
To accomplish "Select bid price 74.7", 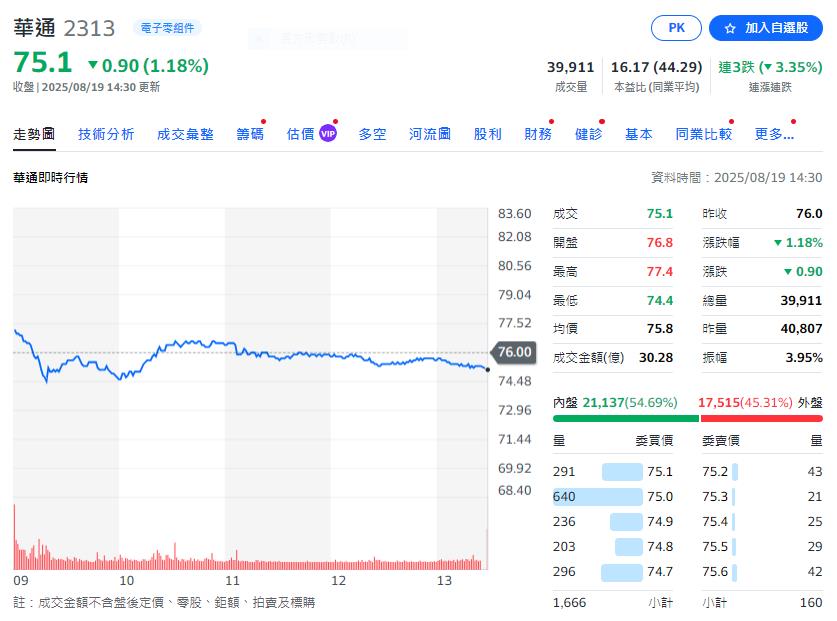I will pos(660,571).
